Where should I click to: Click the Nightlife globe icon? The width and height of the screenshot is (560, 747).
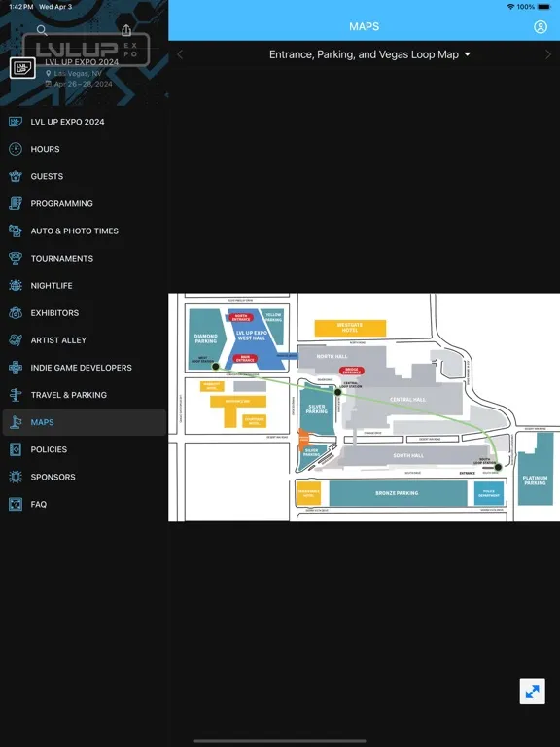pos(16,285)
